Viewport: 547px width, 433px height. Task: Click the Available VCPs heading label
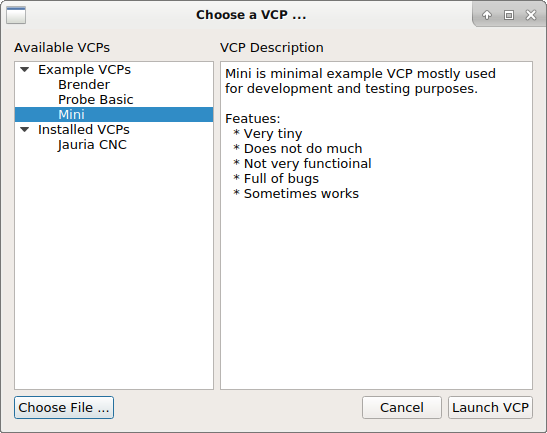(62, 47)
